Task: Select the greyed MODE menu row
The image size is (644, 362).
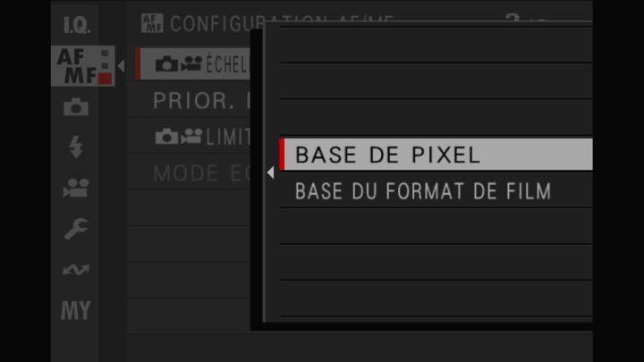Action: 189,173
